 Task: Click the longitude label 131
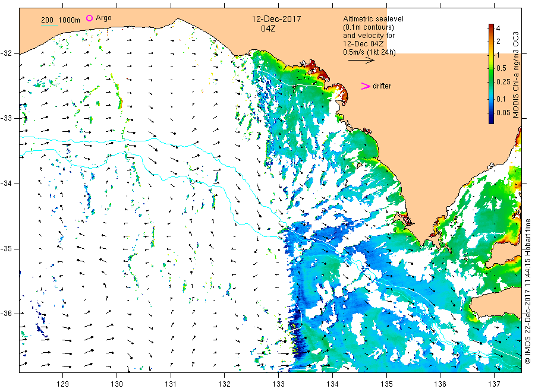(x=171, y=384)
